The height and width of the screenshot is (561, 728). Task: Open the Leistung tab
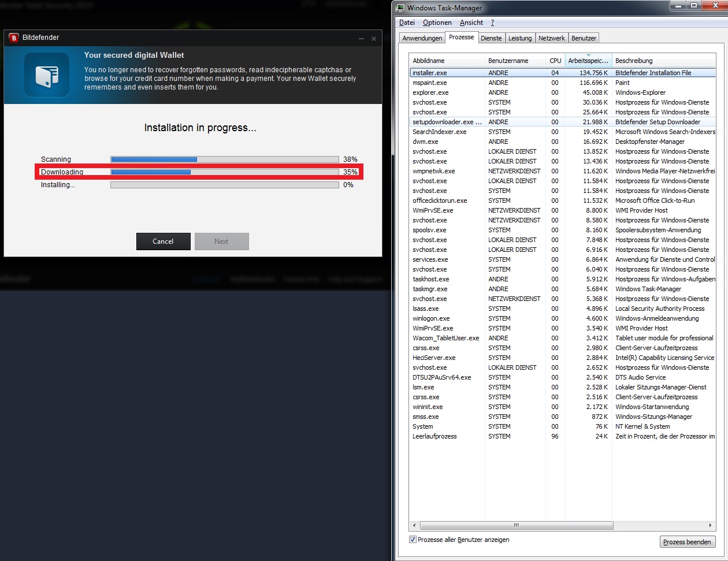520,38
